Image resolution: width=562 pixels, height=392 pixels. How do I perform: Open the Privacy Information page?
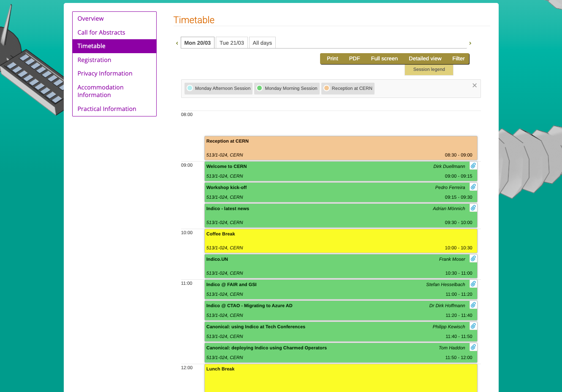pyautogui.click(x=114, y=73)
